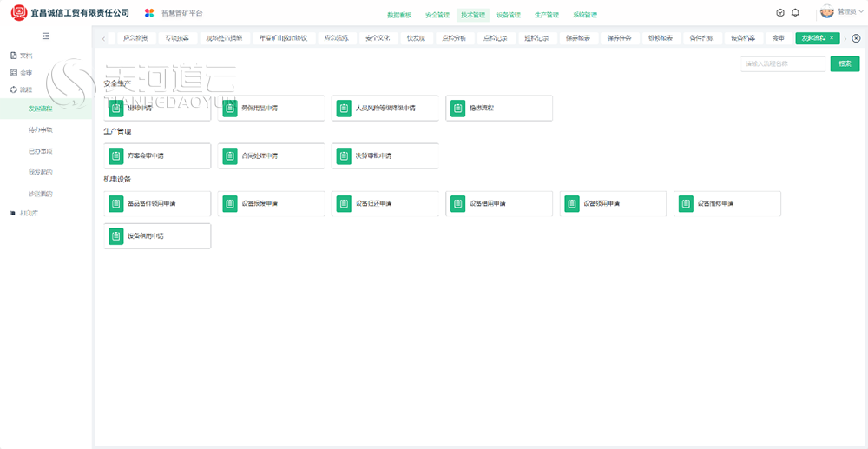Click the notification bell icon

point(795,13)
